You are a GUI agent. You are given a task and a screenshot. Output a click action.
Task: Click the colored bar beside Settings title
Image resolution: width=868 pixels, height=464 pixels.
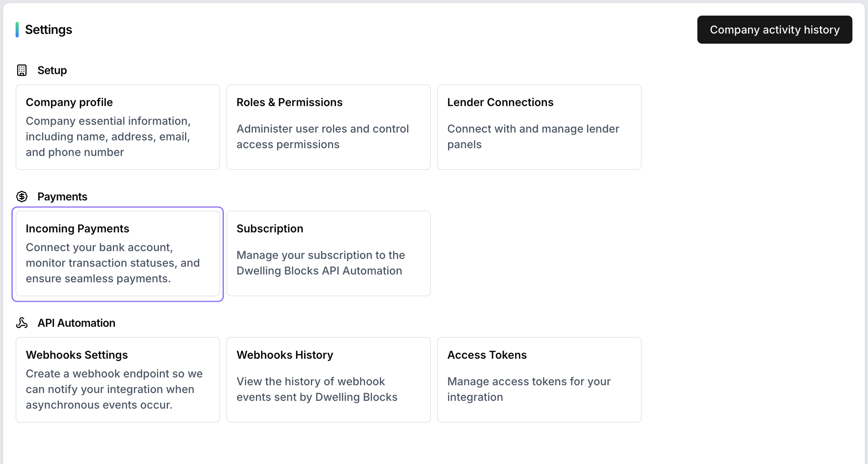pyautogui.click(x=17, y=30)
